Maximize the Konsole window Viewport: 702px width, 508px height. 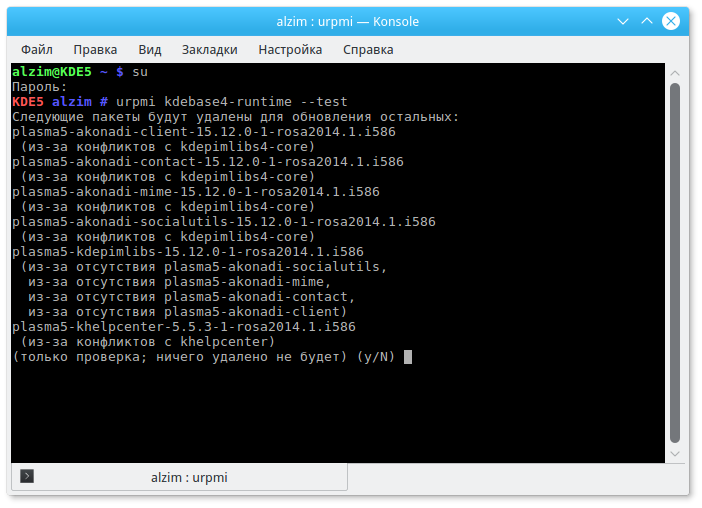click(647, 21)
